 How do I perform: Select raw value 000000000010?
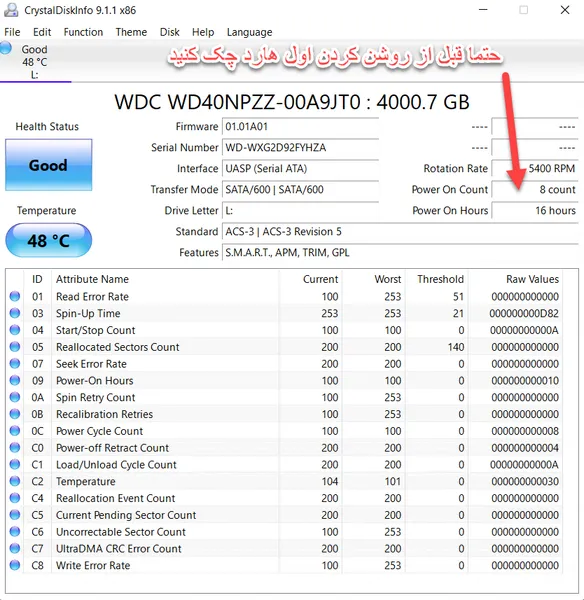tap(525, 381)
